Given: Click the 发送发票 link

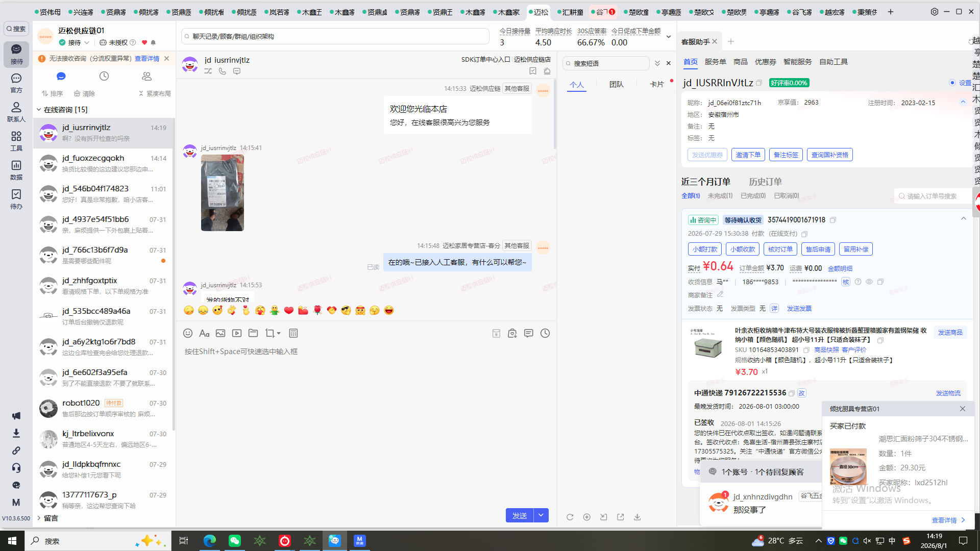Looking at the screenshot, I should click(799, 308).
